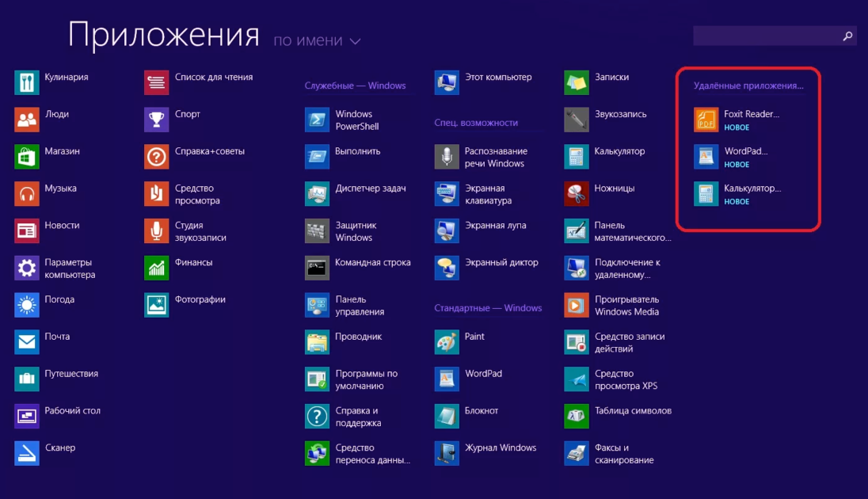Select the Спец. возможности group header

click(476, 123)
